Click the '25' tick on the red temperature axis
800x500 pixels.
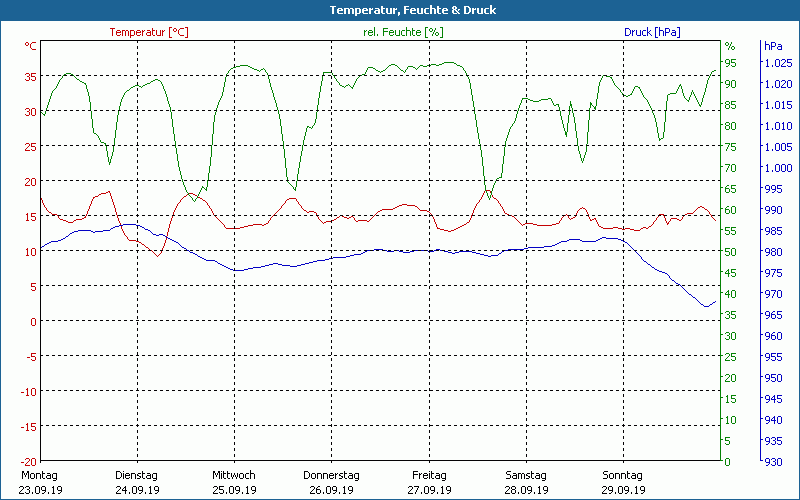[31, 147]
